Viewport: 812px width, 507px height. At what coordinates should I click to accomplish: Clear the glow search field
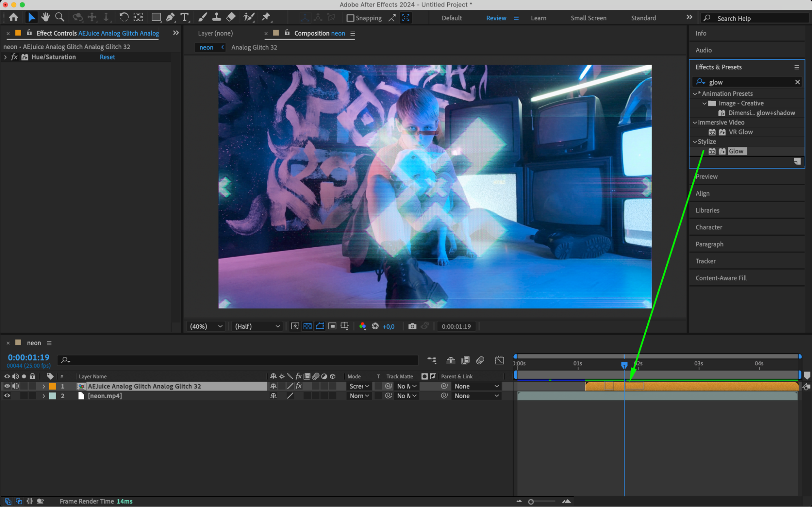click(797, 82)
